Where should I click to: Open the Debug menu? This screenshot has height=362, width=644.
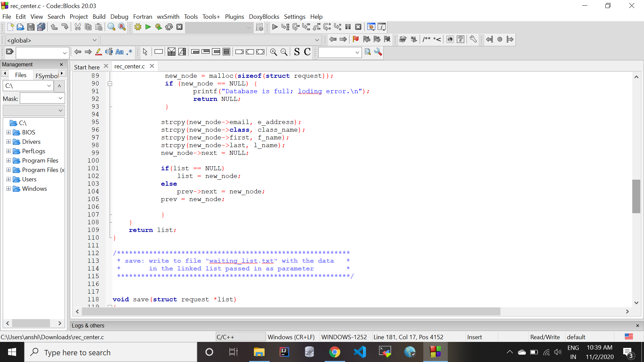pyautogui.click(x=119, y=16)
